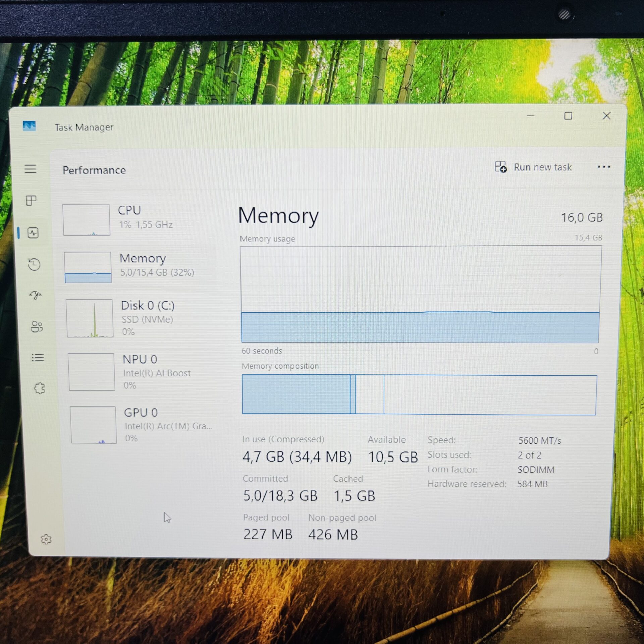Click the Committed value 5,0/18,3 GB
This screenshot has height=644, width=644.
coord(280,496)
